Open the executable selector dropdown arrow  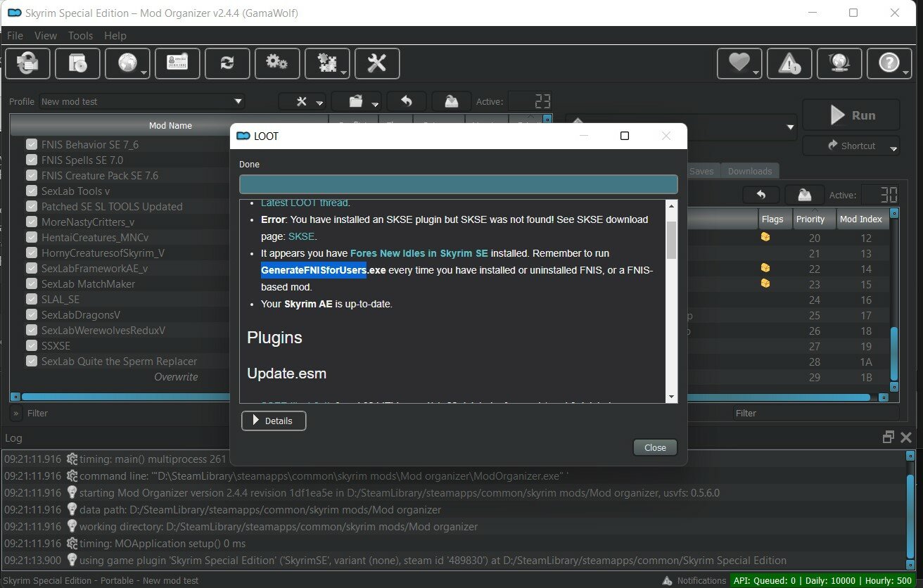tap(789, 127)
